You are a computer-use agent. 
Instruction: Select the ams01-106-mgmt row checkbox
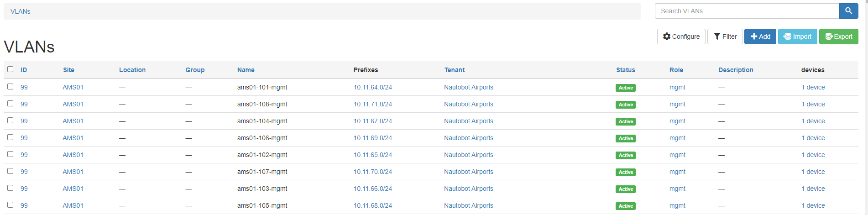pos(10,137)
